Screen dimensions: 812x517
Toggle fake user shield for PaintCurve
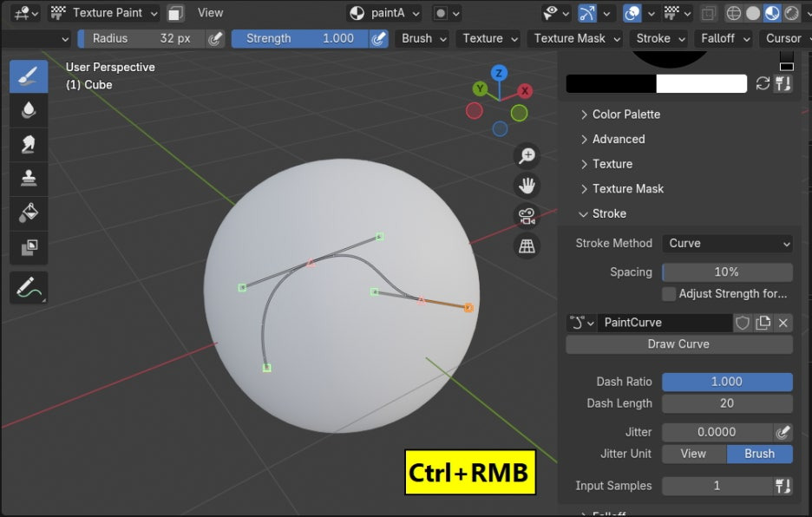point(742,323)
